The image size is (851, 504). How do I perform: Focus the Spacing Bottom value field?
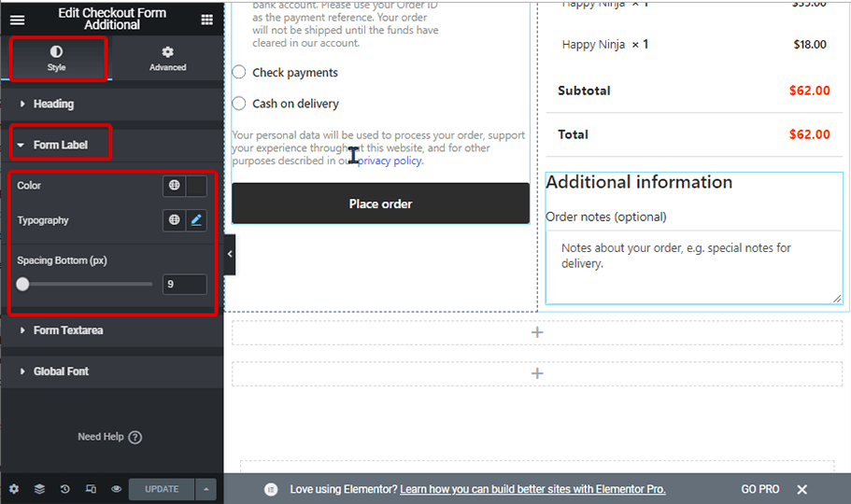click(185, 285)
